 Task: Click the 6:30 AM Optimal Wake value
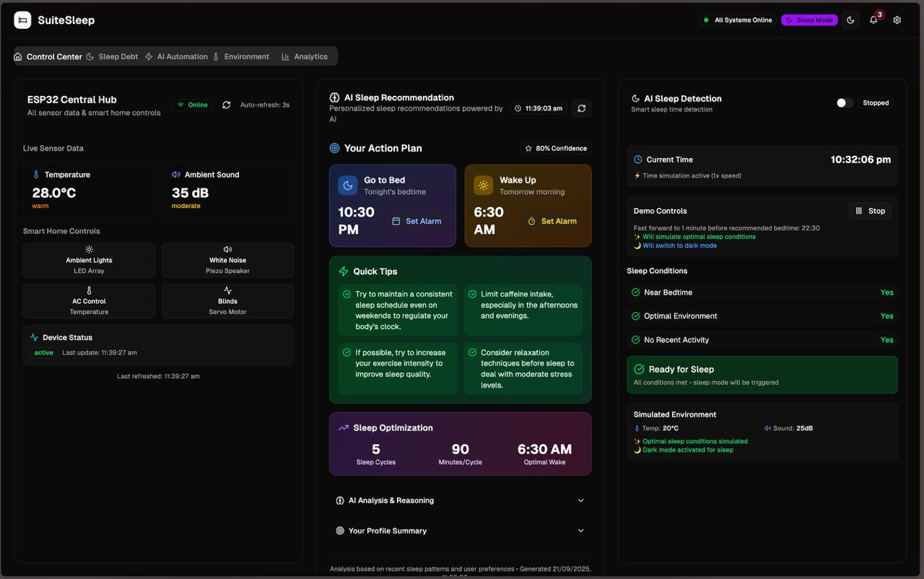coord(544,449)
